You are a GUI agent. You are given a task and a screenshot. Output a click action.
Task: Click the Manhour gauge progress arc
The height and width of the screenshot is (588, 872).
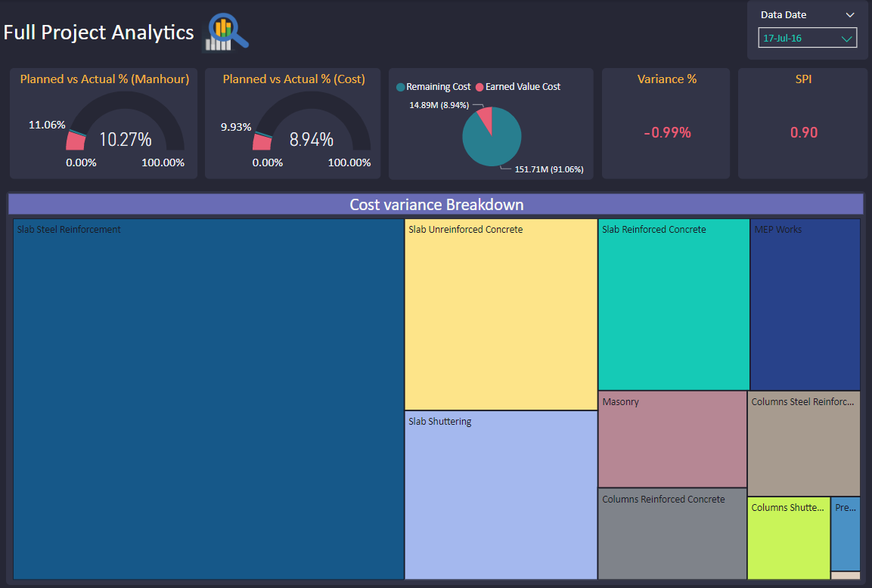[76, 140]
